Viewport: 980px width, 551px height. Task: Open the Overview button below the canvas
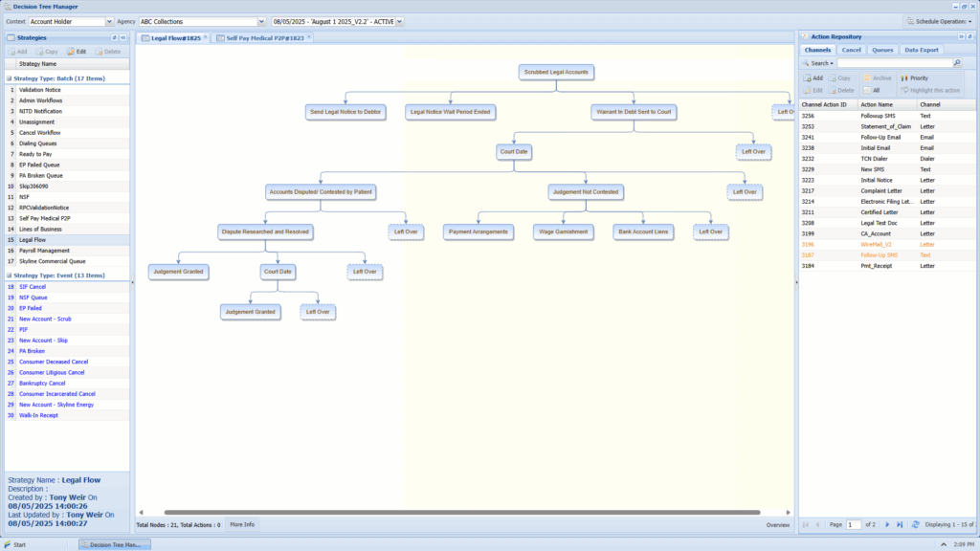(x=778, y=524)
